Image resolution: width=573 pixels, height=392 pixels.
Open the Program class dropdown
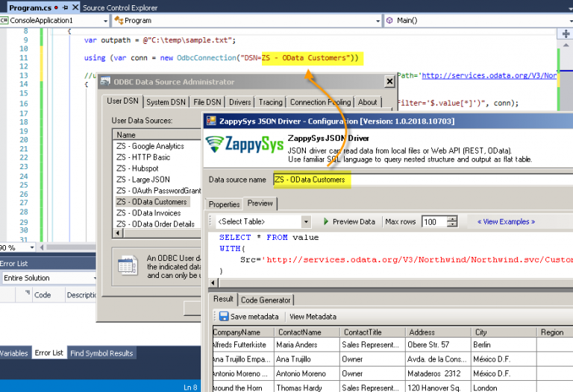(x=378, y=21)
